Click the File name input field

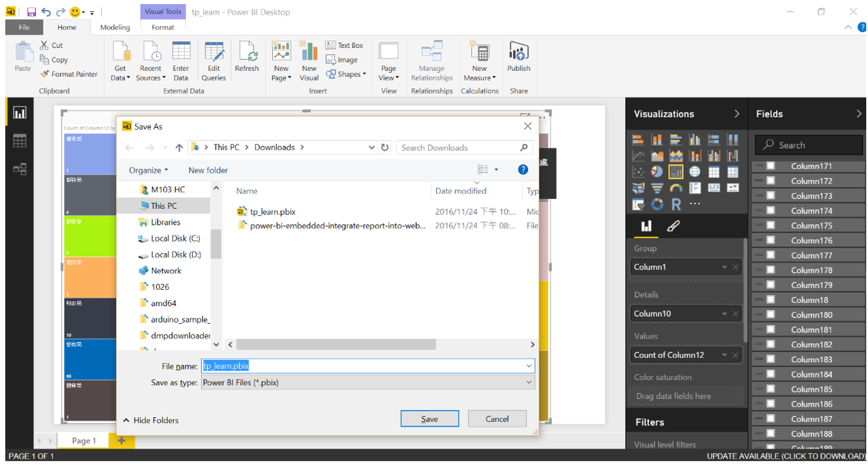click(x=368, y=366)
